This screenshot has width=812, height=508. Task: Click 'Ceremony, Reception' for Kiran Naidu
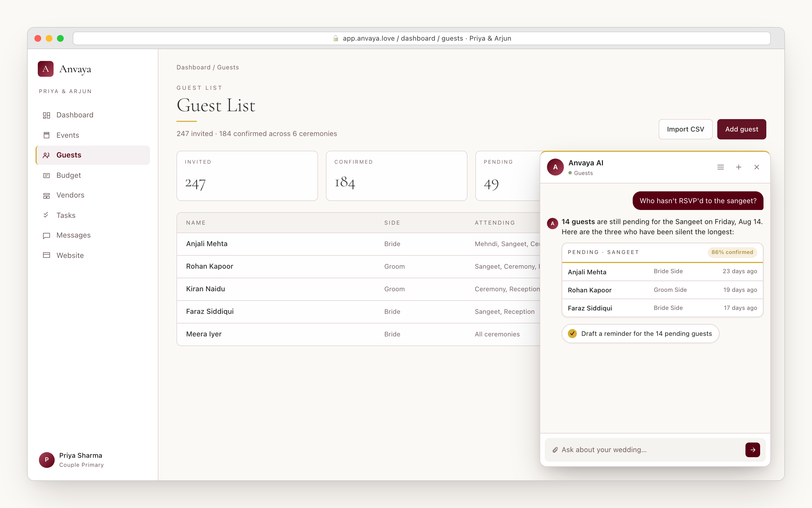coord(507,289)
